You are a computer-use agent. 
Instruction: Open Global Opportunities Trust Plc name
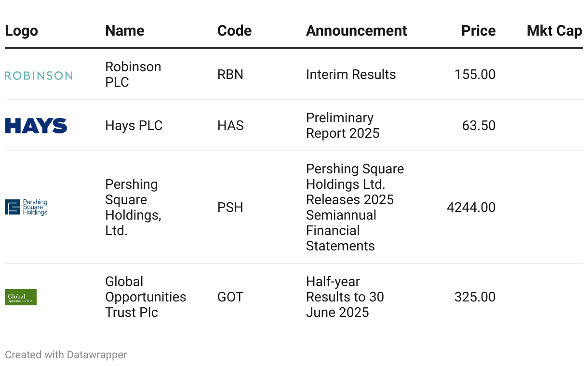[x=146, y=297]
